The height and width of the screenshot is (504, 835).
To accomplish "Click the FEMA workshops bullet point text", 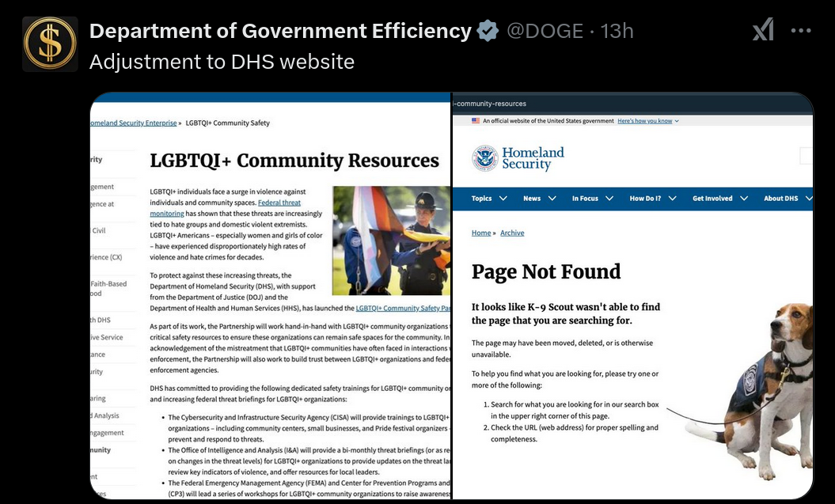I will coord(309,488).
